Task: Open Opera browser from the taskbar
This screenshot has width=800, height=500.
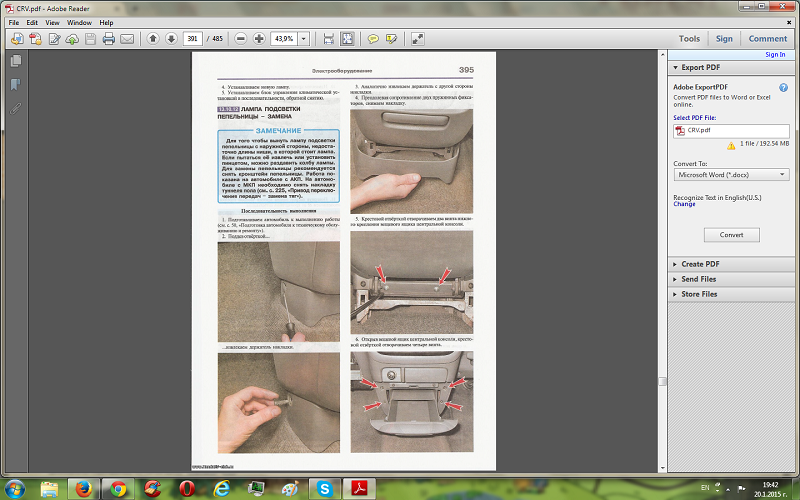Action: (x=187, y=489)
